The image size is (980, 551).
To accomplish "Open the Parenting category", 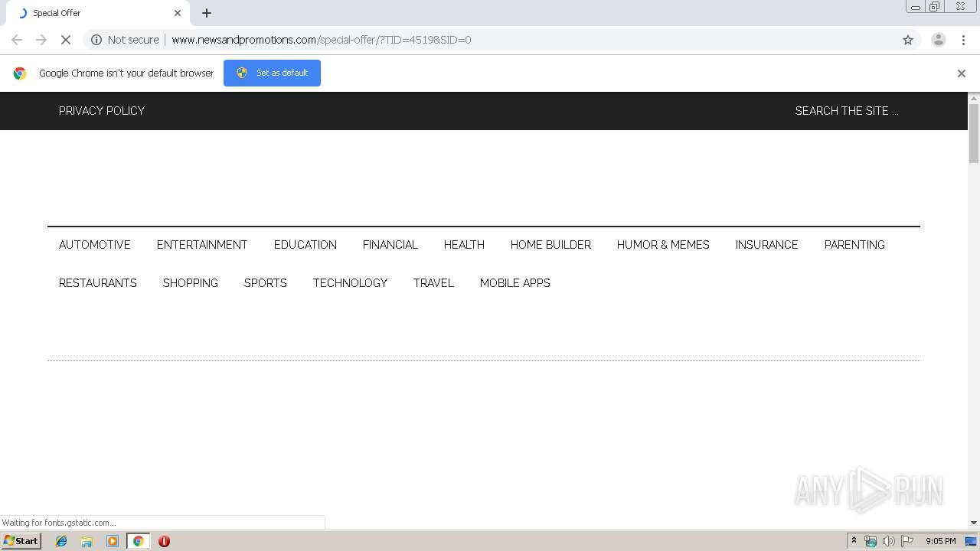I will tap(854, 245).
